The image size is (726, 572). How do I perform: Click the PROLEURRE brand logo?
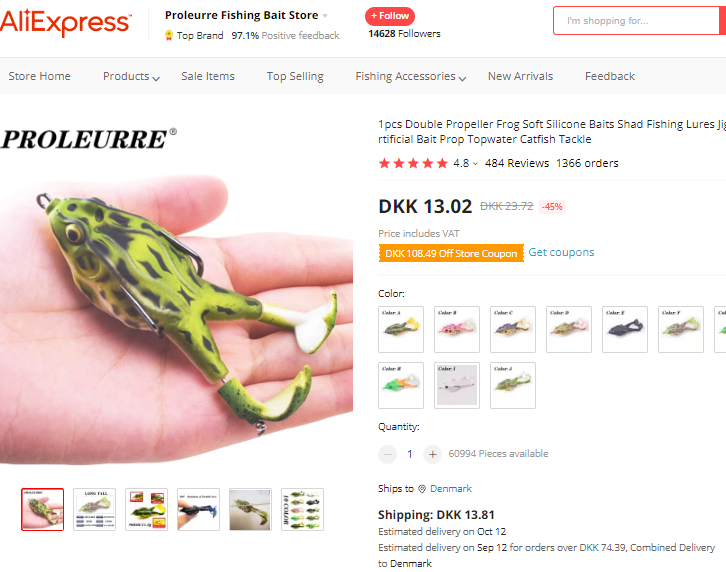(x=89, y=139)
